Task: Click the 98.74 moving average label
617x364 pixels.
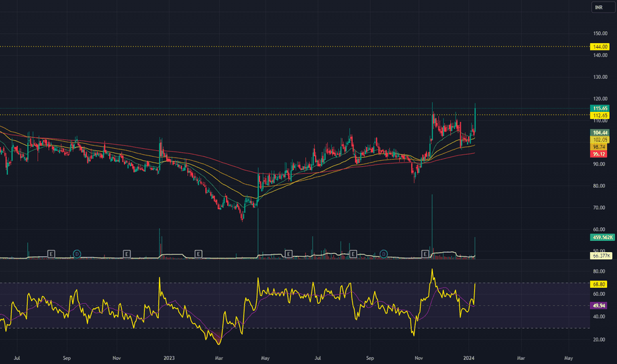Action: (x=599, y=147)
